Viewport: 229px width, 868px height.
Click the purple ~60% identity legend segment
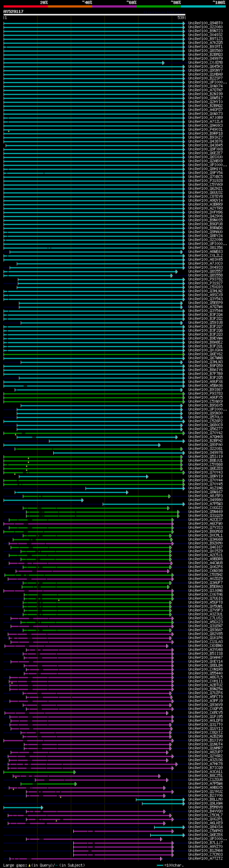pos(114,6)
